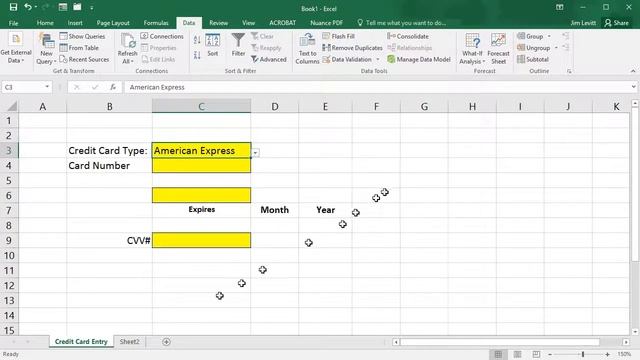Open the Sort dialog
Image resolution: width=640 pixels, height=360 pixels.
(213, 45)
